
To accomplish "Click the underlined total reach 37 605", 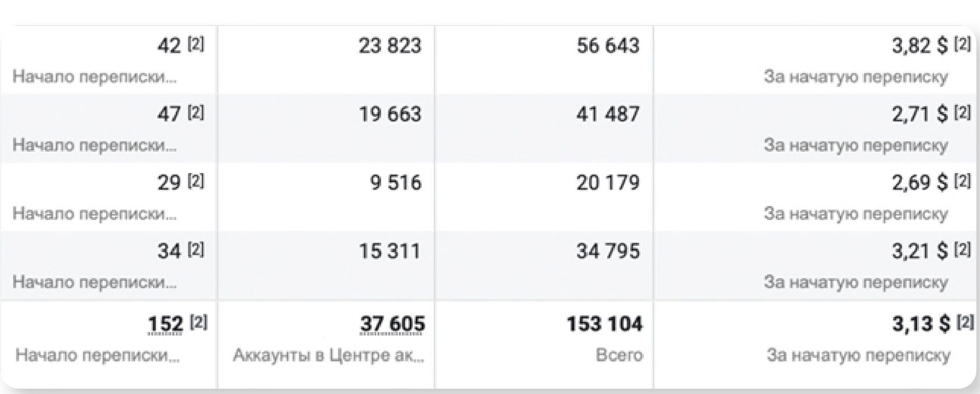I will (393, 324).
